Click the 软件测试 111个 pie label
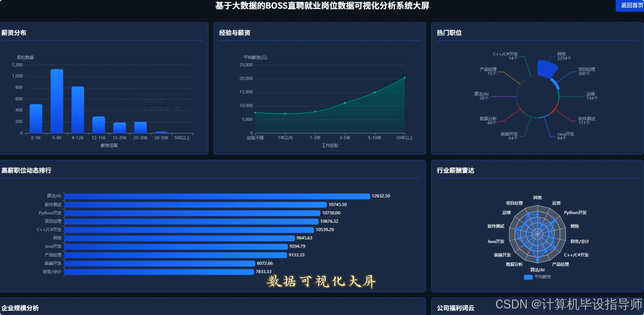The image size is (644, 315). pyautogui.click(x=587, y=121)
